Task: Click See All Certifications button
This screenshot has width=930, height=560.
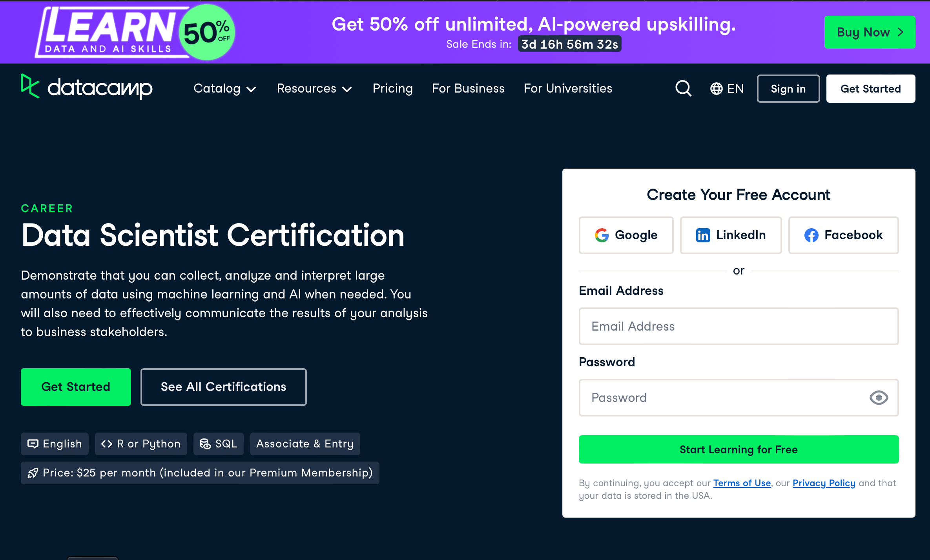Action: coord(223,387)
